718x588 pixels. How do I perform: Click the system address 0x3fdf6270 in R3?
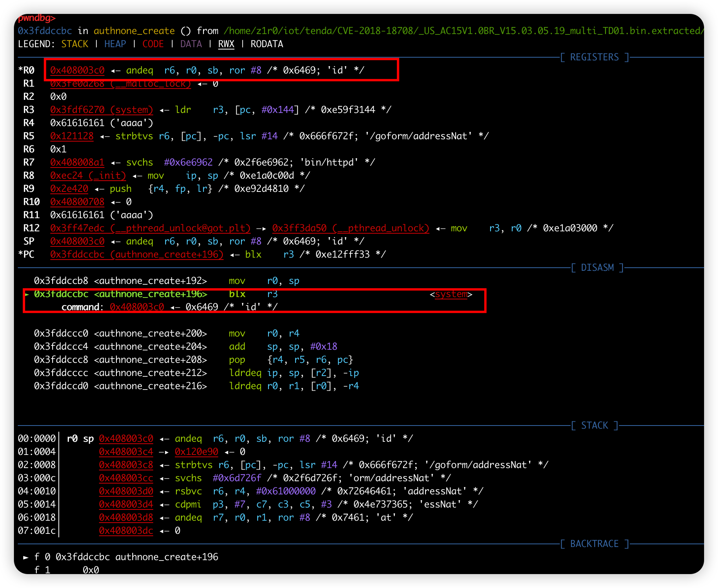101,110
